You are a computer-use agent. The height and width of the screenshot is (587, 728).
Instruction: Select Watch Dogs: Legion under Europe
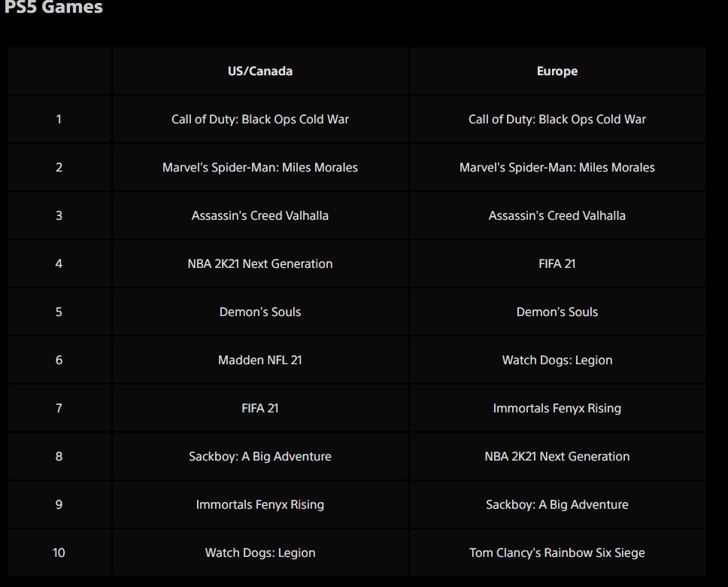(557, 360)
